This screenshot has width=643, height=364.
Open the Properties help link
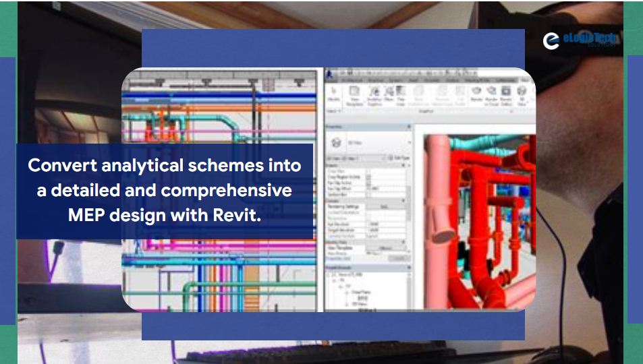click(x=339, y=258)
